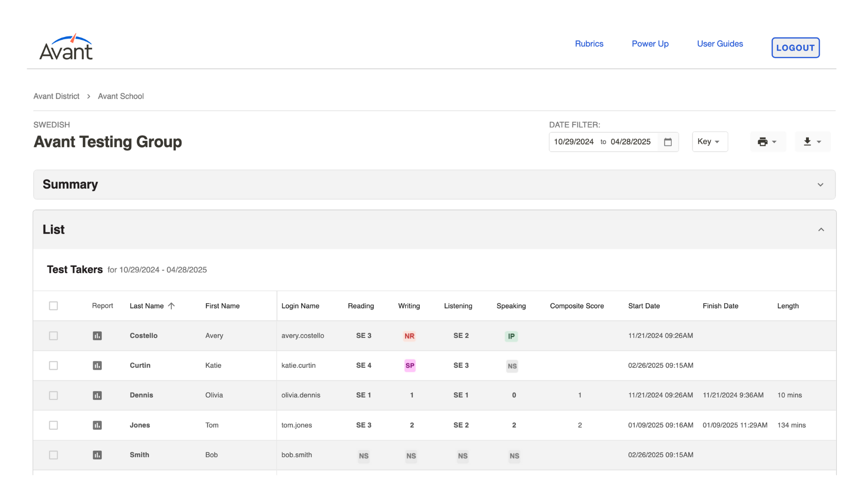Viewport: 868px width, 488px height.
Task: Click the LOGOUT button
Action: pos(795,48)
